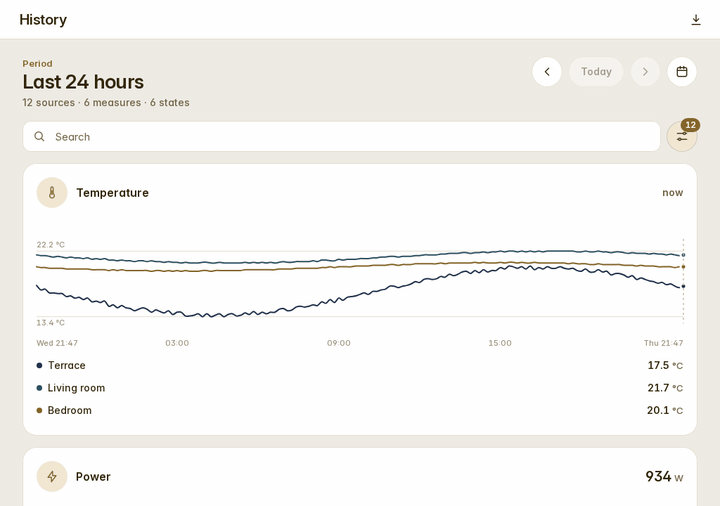Go to the previous period
Viewport: 720px width, 506px height.
click(x=547, y=72)
